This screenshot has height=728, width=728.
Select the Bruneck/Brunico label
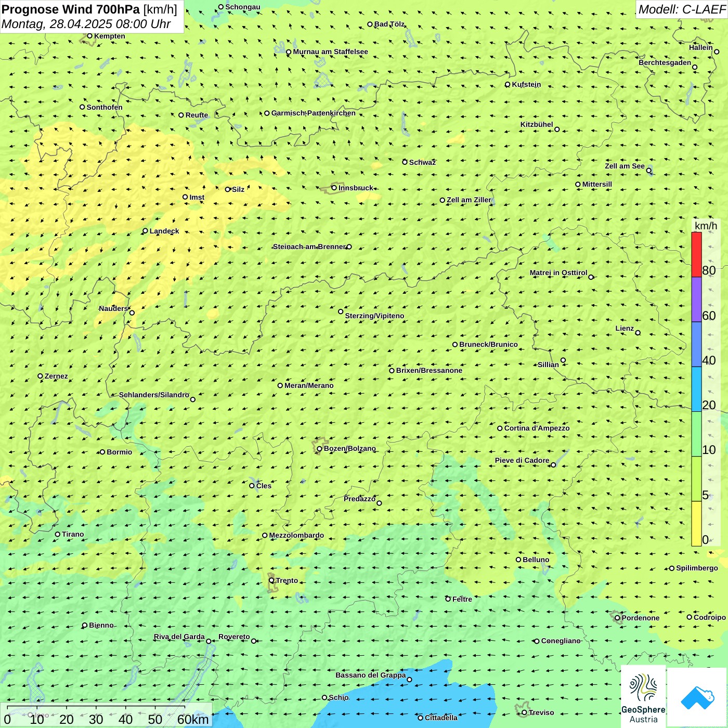pos(488,344)
